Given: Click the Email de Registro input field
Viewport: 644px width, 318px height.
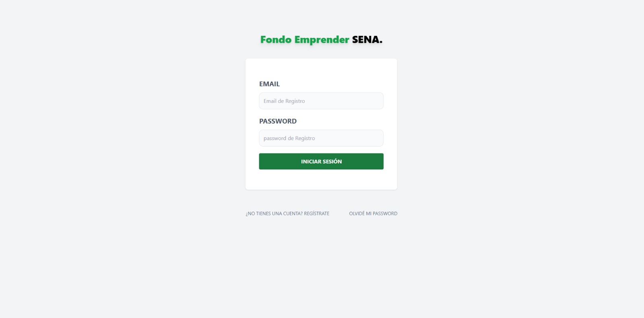Looking at the screenshot, I should pyautogui.click(x=321, y=101).
